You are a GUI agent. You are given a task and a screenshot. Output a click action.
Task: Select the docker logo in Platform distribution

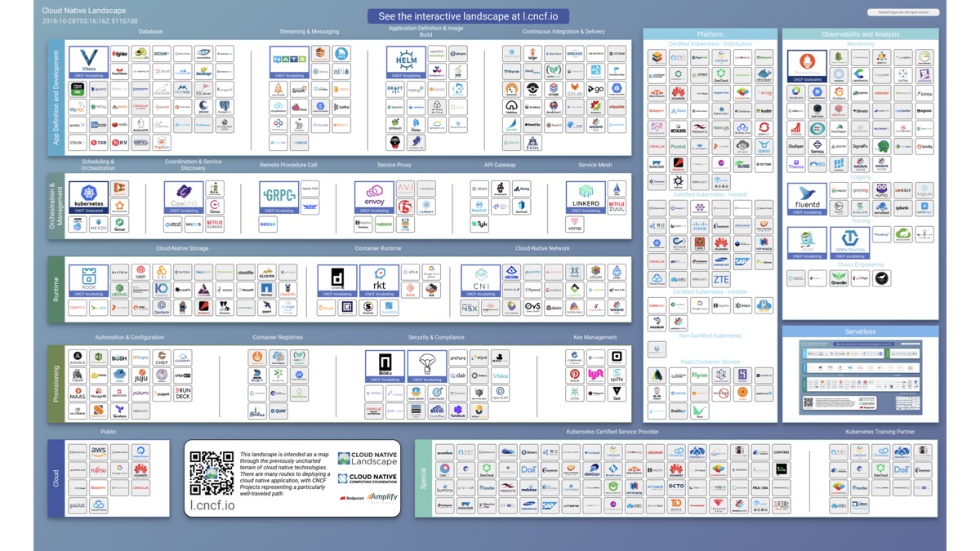764,76
